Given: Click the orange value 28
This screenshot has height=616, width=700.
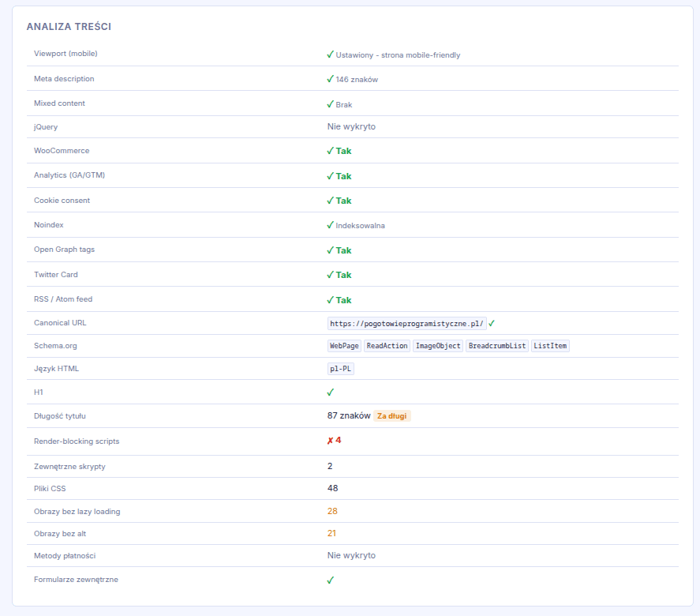Looking at the screenshot, I should point(332,511).
